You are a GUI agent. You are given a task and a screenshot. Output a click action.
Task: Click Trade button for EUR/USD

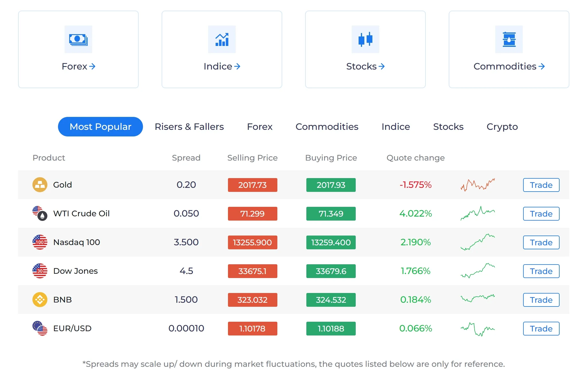point(541,329)
